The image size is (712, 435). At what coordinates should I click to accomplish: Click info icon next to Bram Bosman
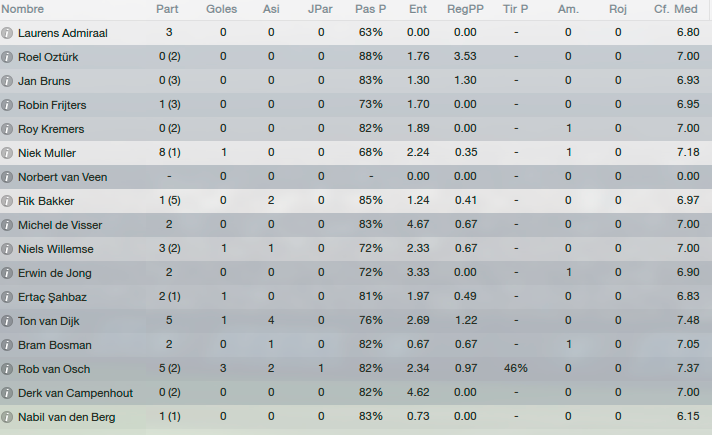pos(6,345)
